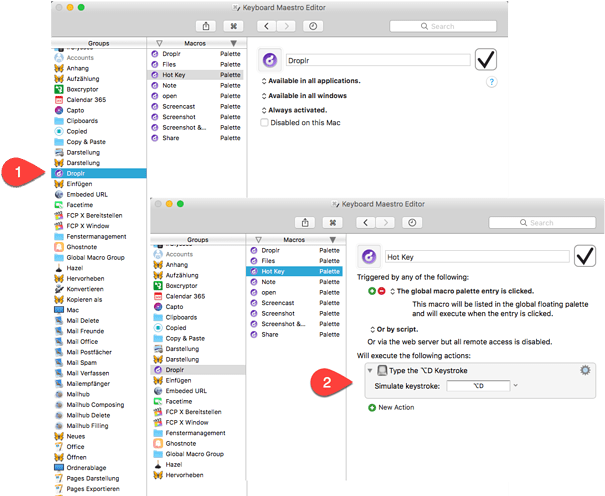The width and height of the screenshot is (605, 496).
Task: Click Macros sort triangle in front window header
Action: pos(333,240)
